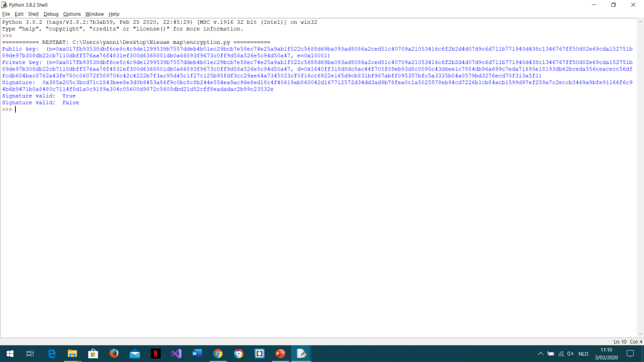Launch Firefox from the taskbar
This screenshot has width=644, height=362.
click(x=114, y=354)
